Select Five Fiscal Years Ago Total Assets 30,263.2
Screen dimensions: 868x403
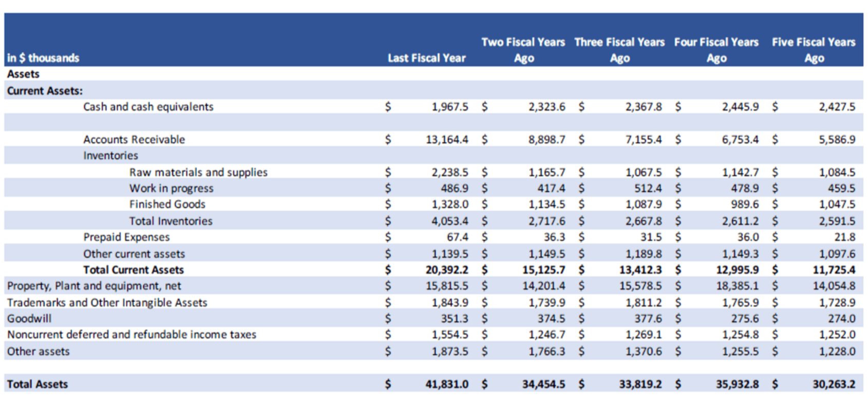tap(834, 384)
